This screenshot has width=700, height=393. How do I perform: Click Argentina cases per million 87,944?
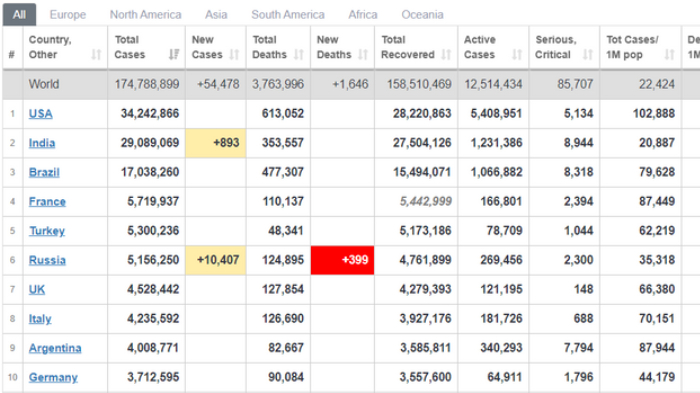657,348
